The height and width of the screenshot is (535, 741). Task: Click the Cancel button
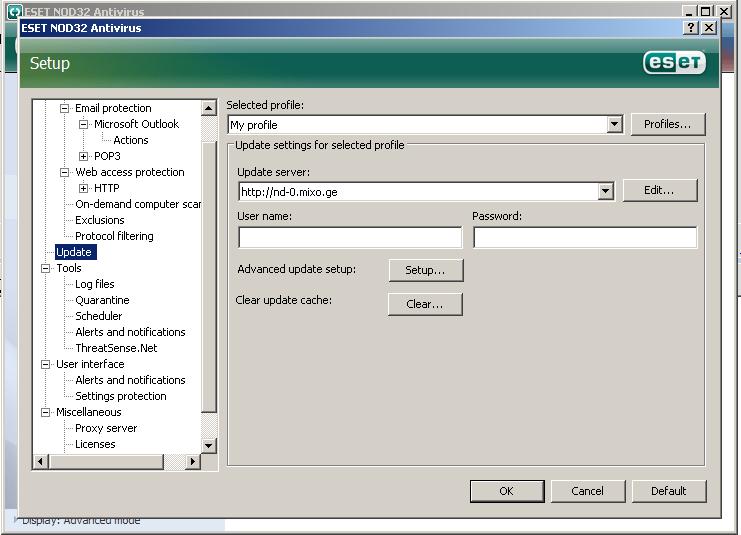tap(588, 492)
